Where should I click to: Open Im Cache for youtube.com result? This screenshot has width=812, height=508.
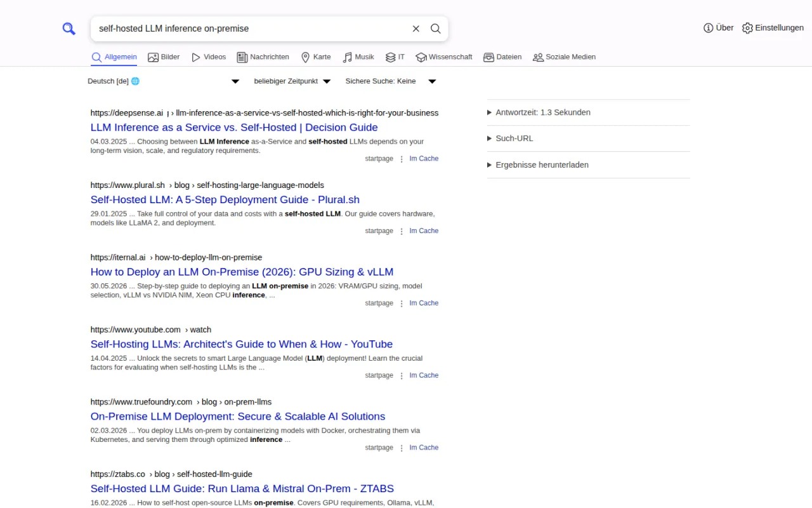(424, 375)
